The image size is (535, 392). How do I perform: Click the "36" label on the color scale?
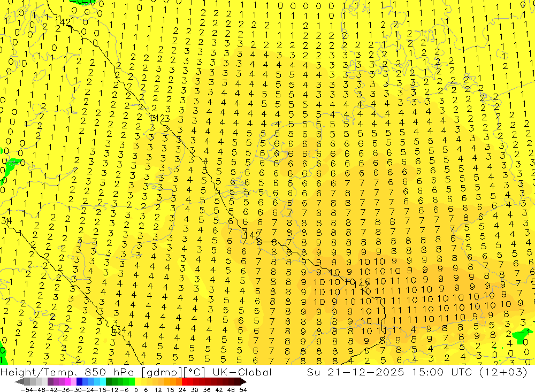pyautogui.click(x=207, y=390)
